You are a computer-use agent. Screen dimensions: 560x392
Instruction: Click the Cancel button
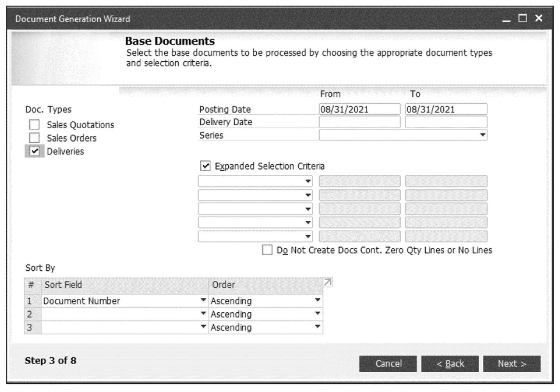pos(388,364)
